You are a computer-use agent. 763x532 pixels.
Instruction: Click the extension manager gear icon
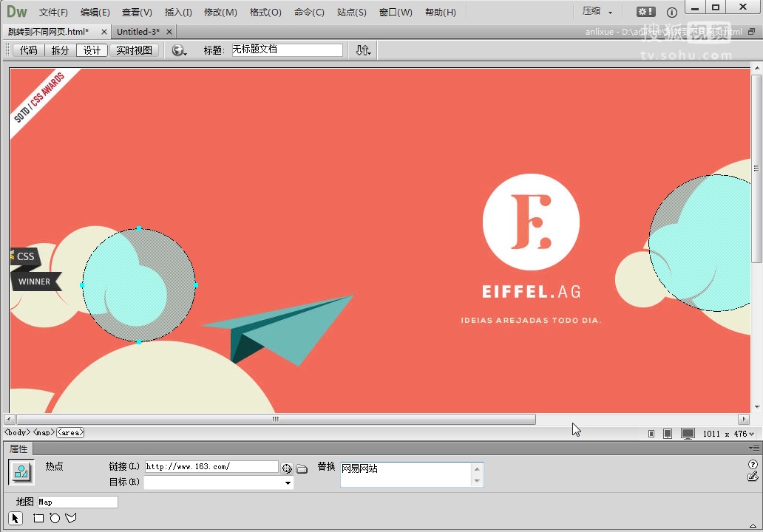(x=645, y=12)
